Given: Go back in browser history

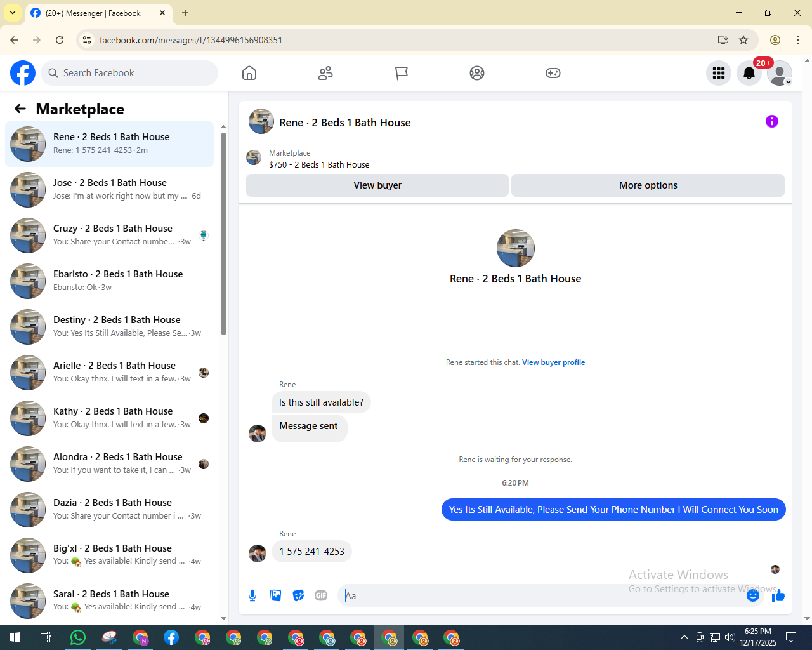Looking at the screenshot, I should 14,40.
